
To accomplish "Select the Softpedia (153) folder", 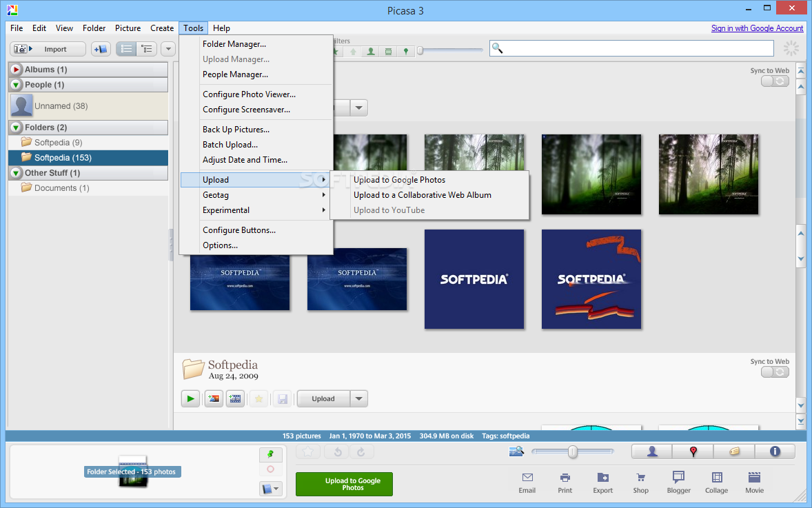I will pos(88,157).
